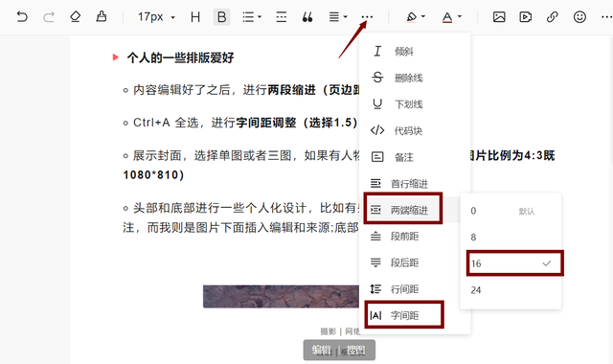Image resolution: width=613 pixels, height=364 pixels.
Task: Click the more formatting three-dot button
Action: [367, 17]
